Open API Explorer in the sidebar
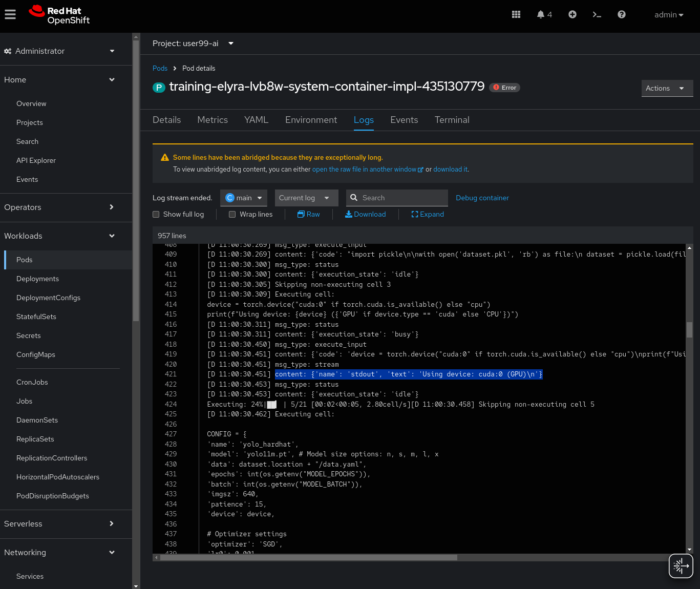This screenshot has height=589, width=700. point(36,160)
